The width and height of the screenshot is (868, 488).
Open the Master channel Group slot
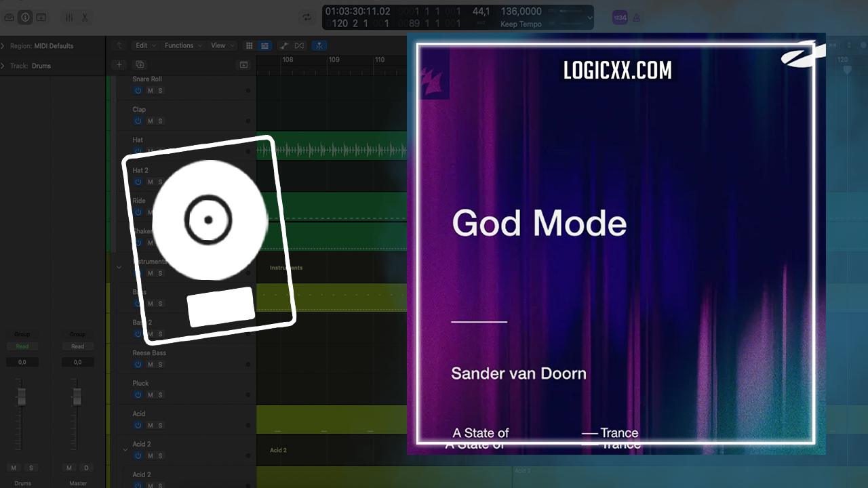tap(78, 334)
